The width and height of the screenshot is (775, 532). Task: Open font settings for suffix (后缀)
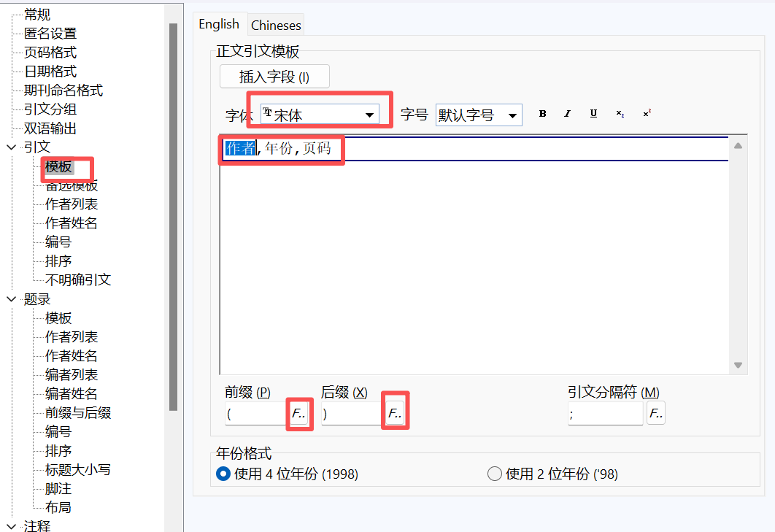coord(394,414)
